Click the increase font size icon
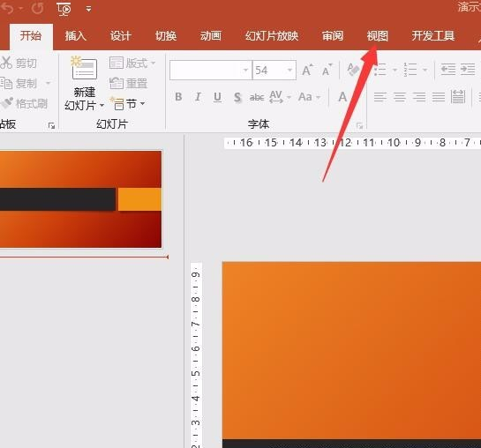Image resolution: width=481 pixels, height=448 pixels. 307,71
